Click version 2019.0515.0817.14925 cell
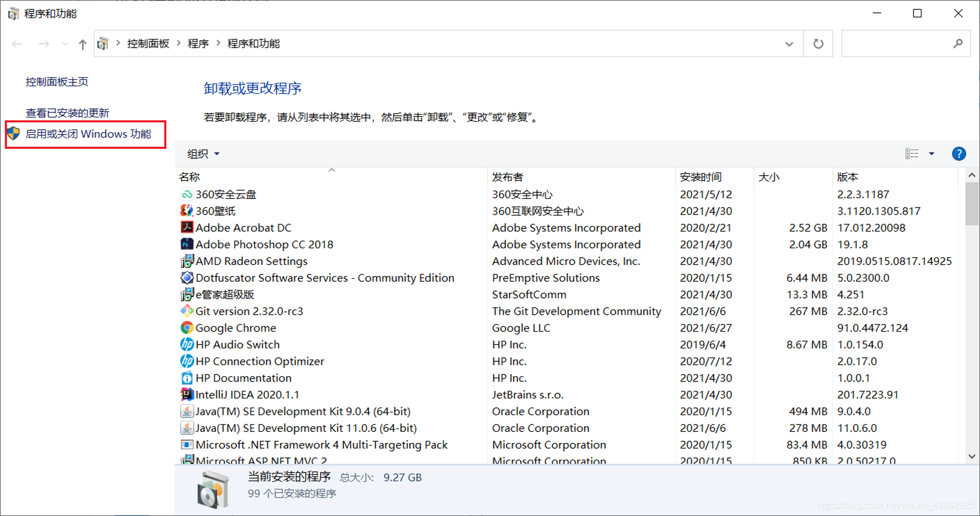 (894, 261)
